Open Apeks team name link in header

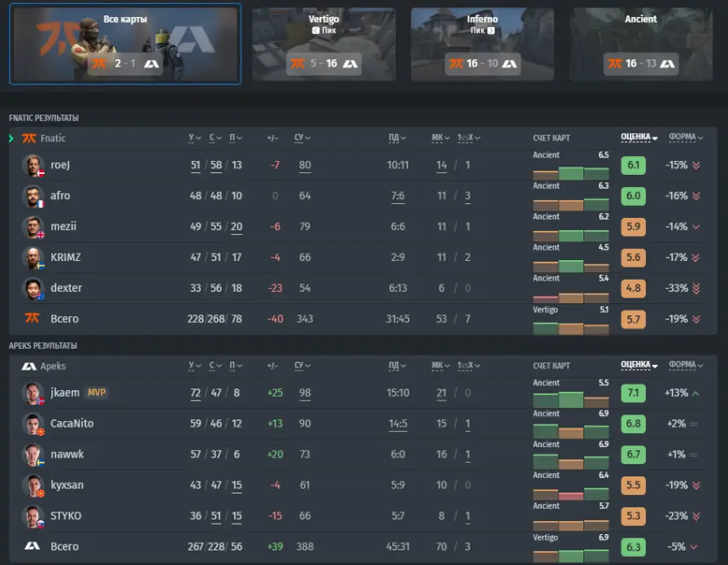[53, 366]
